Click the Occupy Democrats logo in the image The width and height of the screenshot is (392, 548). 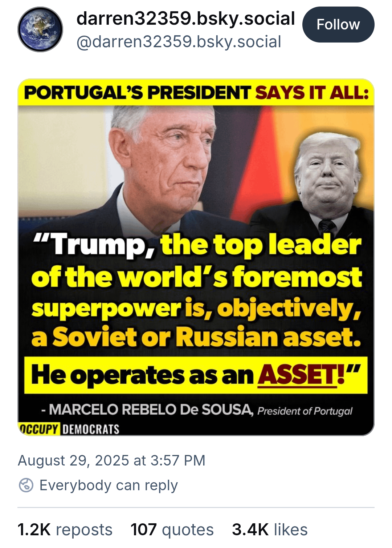[69, 429]
